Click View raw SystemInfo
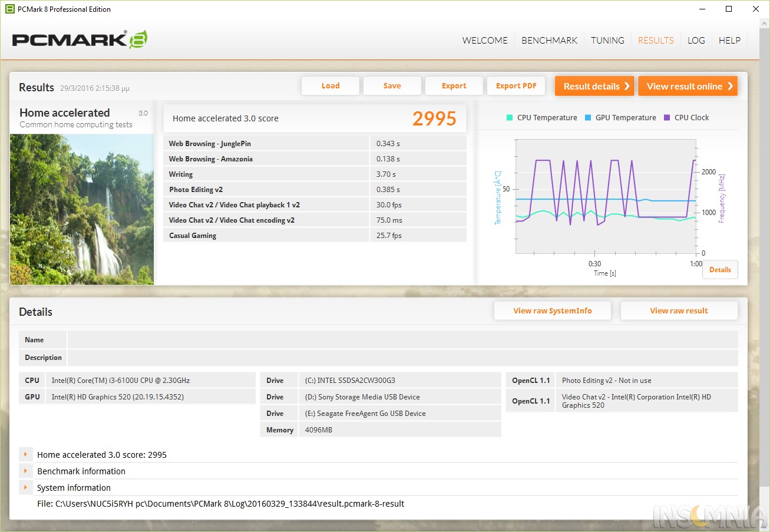Viewport: 770px width, 532px height. [x=553, y=310]
